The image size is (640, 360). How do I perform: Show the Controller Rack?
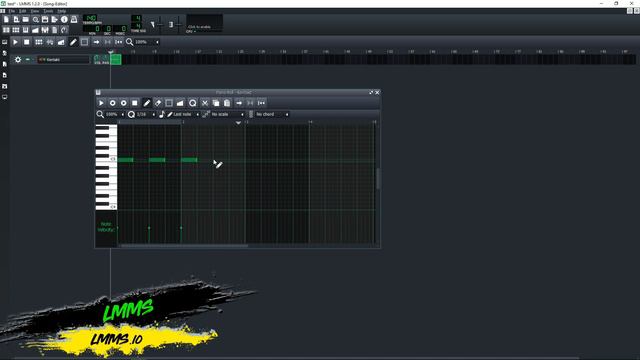(x=64, y=30)
